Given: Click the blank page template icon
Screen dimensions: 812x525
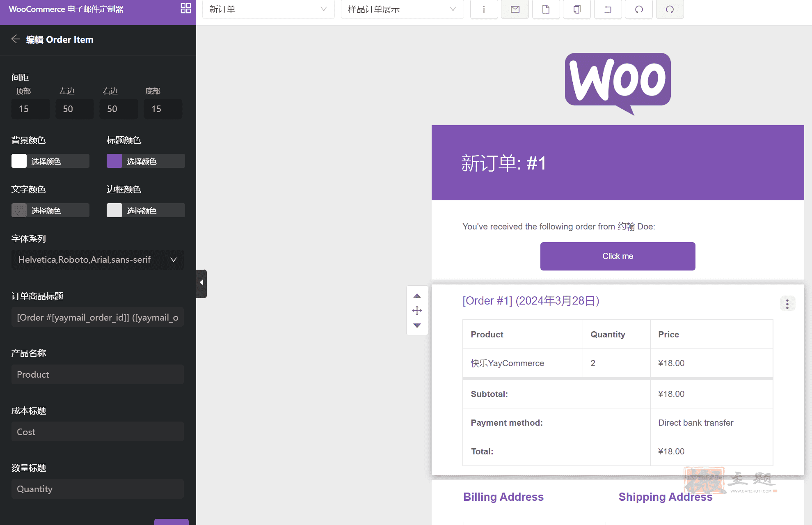Looking at the screenshot, I should click(x=546, y=9).
